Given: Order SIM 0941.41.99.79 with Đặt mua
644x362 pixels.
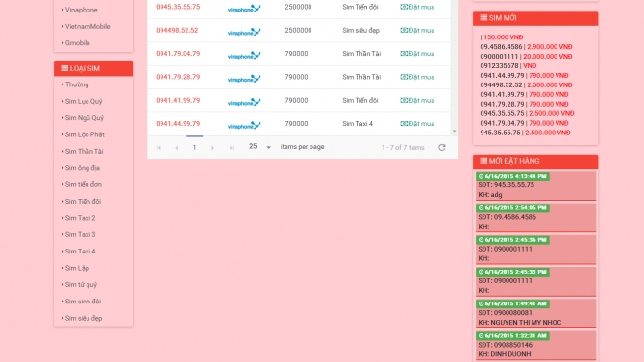Looking at the screenshot, I should pos(417,101).
